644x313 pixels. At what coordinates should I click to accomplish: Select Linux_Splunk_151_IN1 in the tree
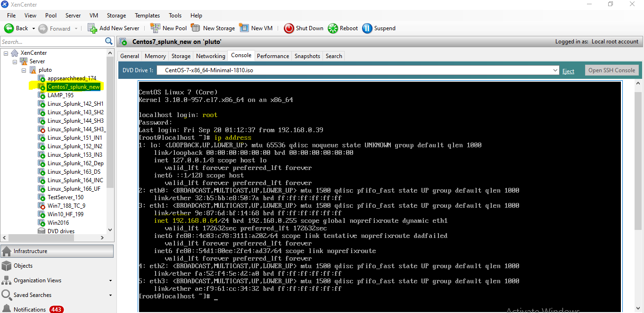(74, 138)
